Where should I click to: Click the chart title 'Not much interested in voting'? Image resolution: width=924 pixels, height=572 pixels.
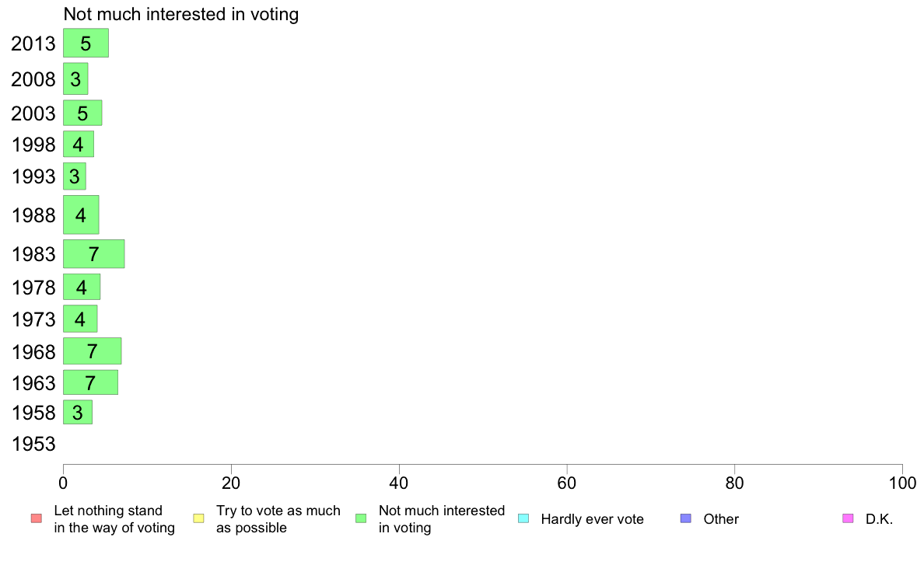pyautogui.click(x=181, y=14)
